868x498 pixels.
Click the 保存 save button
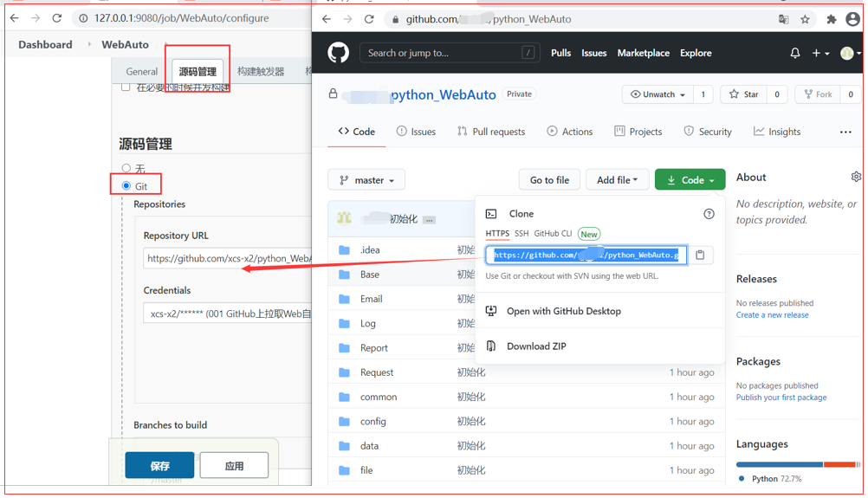coord(159,465)
